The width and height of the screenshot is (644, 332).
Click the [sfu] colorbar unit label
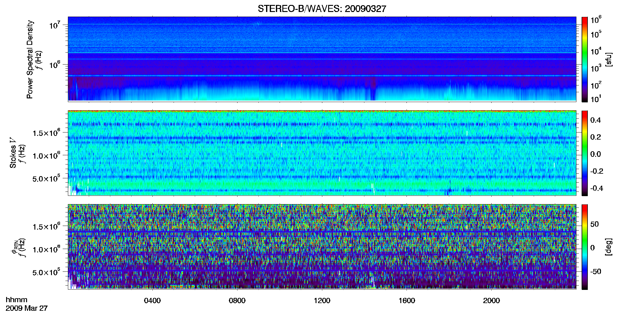point(609,59)
